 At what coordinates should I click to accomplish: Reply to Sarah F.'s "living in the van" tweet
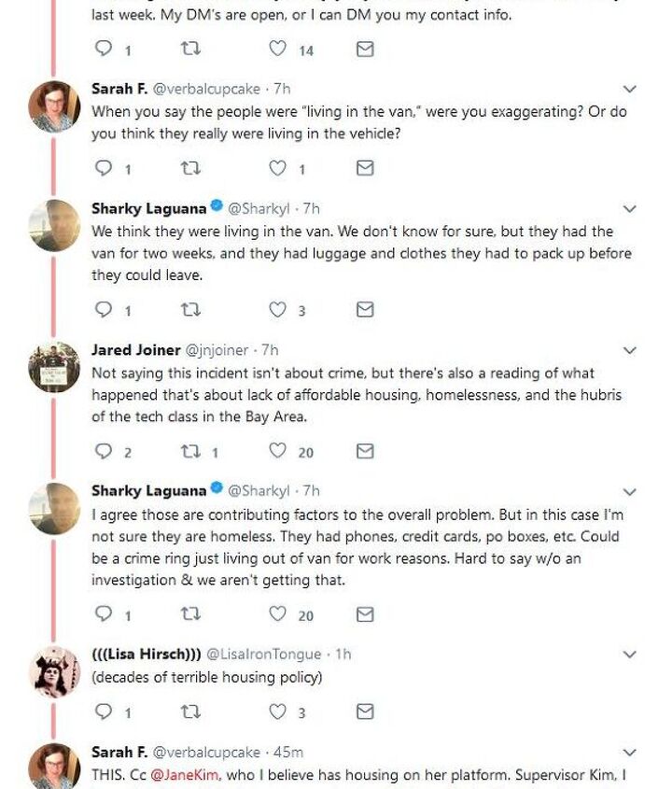[x=104, y=168]
